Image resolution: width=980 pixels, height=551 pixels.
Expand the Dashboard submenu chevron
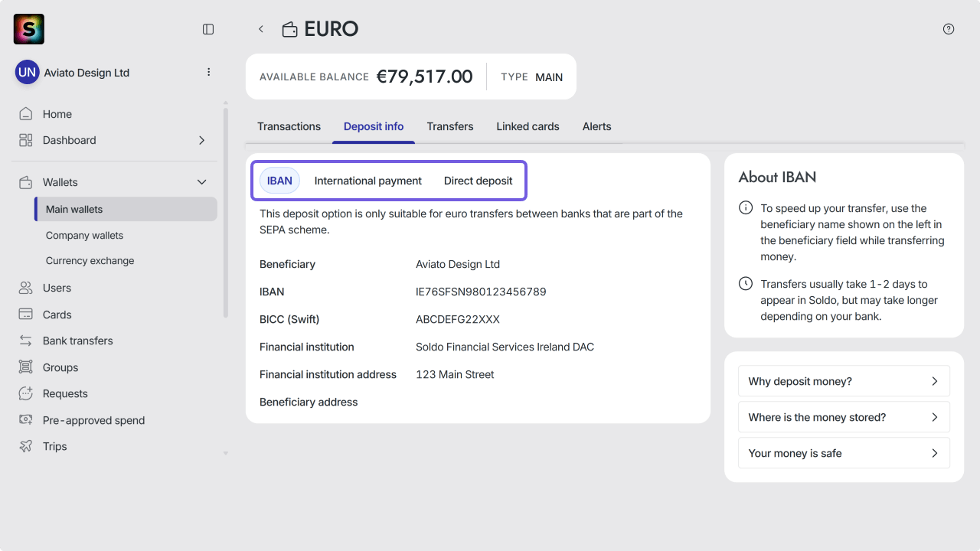point(202,140)
